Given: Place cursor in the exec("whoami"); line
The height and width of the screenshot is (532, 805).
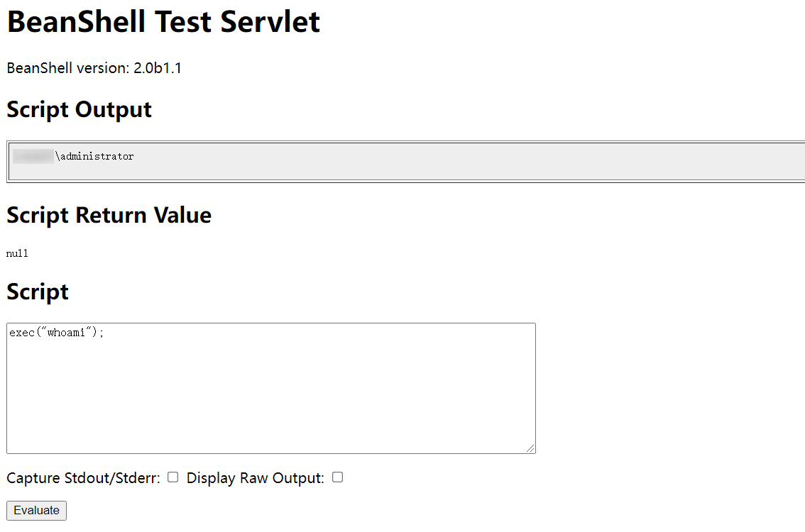Looking at the screenshot, I should coord(57,333).
